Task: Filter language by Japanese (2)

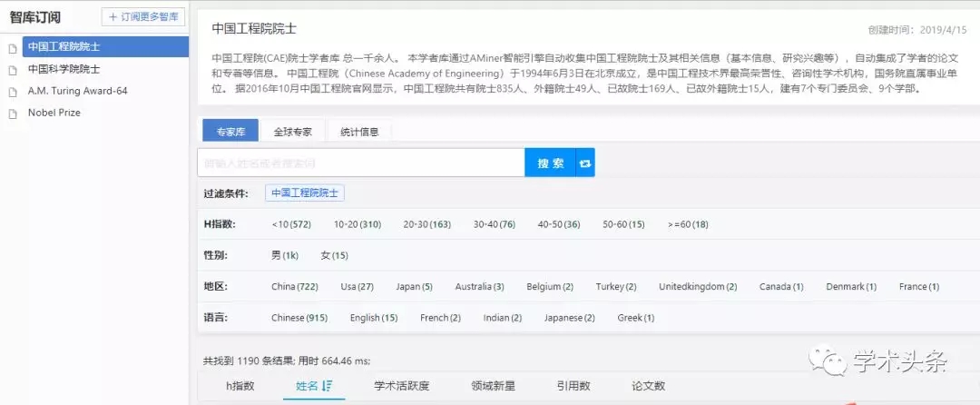Action: pos(569,318)
